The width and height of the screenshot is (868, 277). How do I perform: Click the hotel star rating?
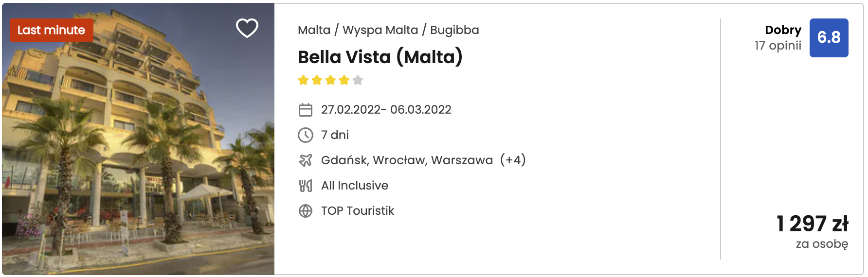(330, 80)
